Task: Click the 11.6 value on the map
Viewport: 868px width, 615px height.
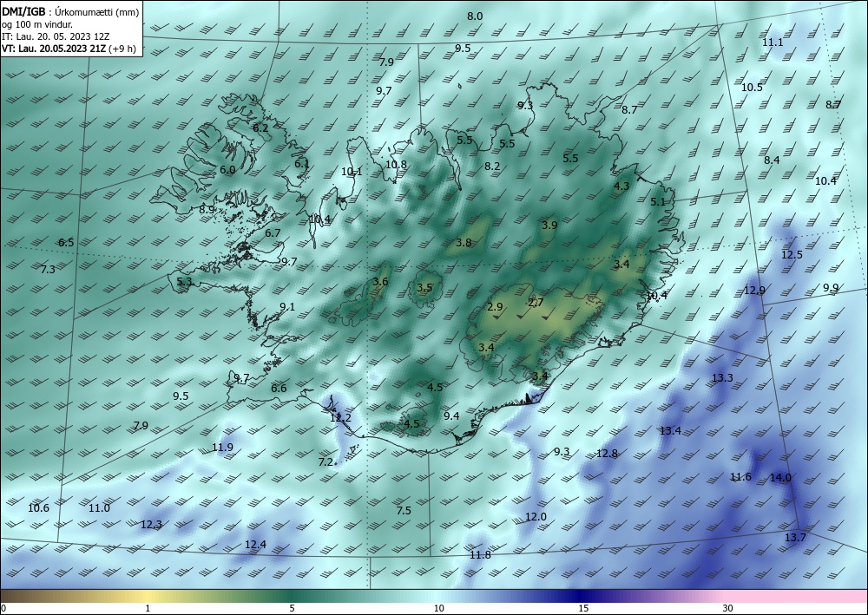Action: click(x=740, y=477)
